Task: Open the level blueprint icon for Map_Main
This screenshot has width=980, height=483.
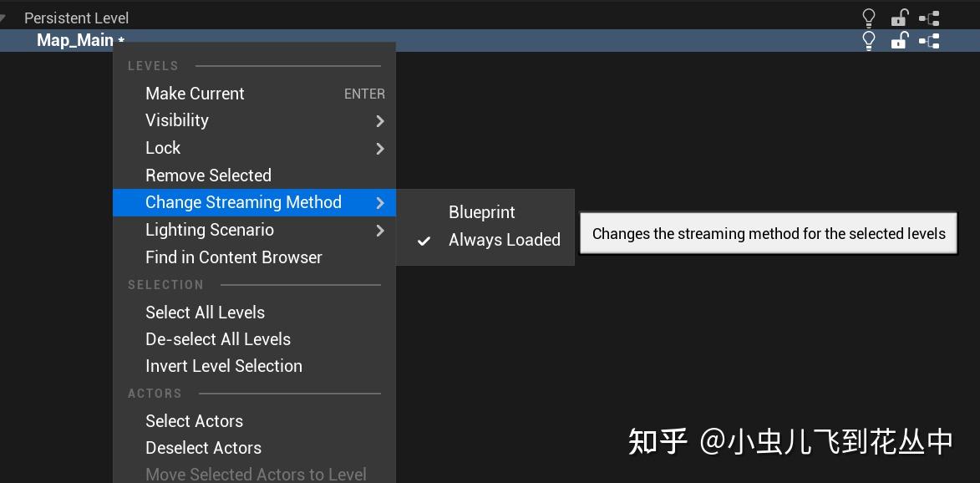Action: (x=930, y=40)
